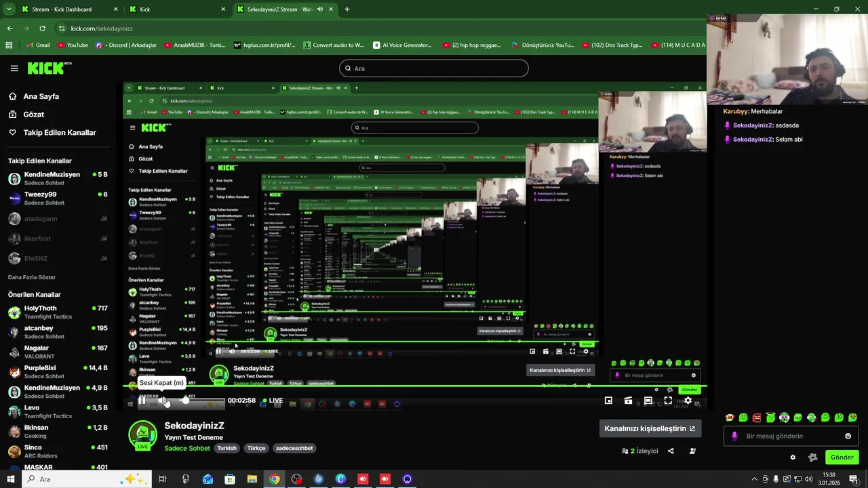This screenshot has width=868, height=488.
Task: Go back in browser history
Action: tap(9, 28)
